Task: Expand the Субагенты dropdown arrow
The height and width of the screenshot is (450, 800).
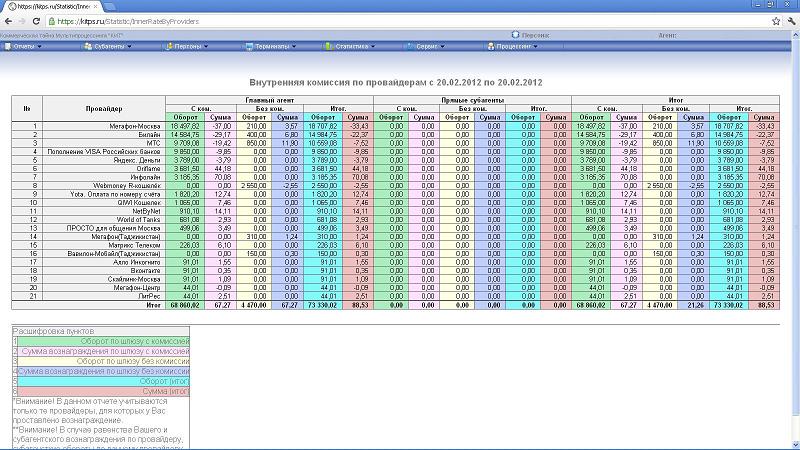Action: (x=129, y=46)
